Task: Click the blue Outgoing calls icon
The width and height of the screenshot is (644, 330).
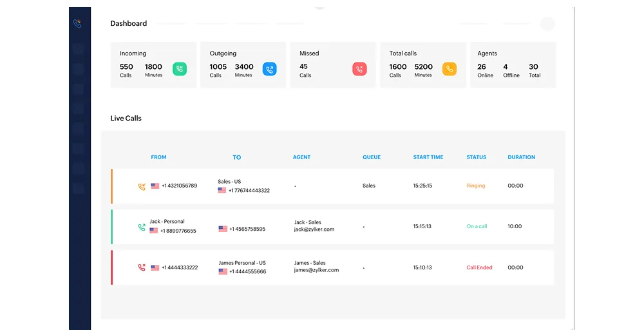Action: [269, 68]
